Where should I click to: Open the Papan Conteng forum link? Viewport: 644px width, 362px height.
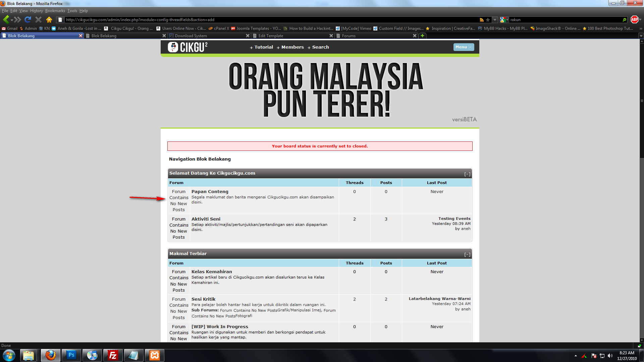coord(210,191)
